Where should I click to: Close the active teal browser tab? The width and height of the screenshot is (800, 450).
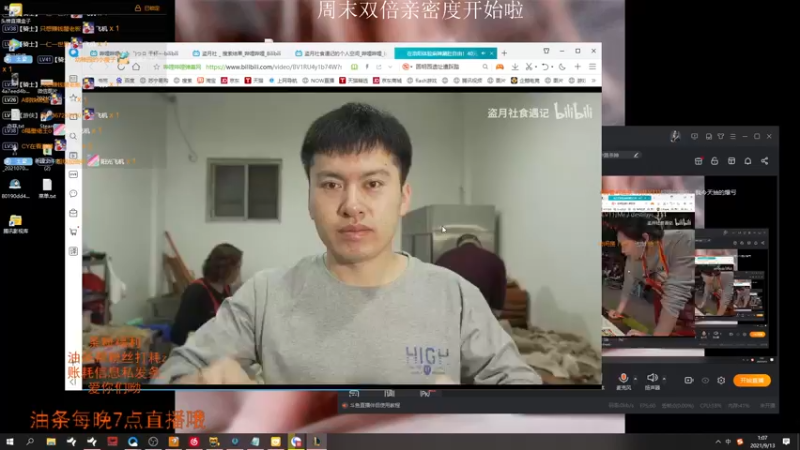pyautogui.click(x=492, y=53)
